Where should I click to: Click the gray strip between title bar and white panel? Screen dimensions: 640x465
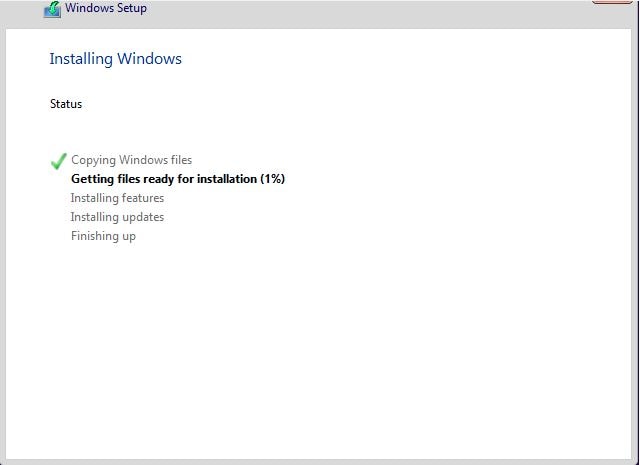coord(320,24)
